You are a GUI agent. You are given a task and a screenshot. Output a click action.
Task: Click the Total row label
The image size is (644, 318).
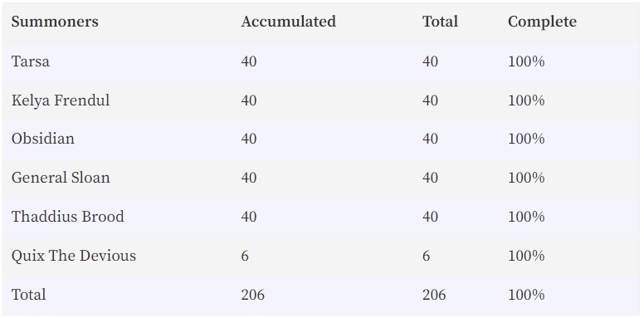coord(28,295)
